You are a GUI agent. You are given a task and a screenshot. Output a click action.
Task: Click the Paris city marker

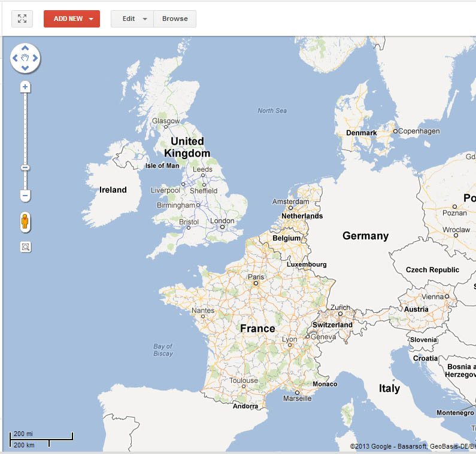(256, 284)
